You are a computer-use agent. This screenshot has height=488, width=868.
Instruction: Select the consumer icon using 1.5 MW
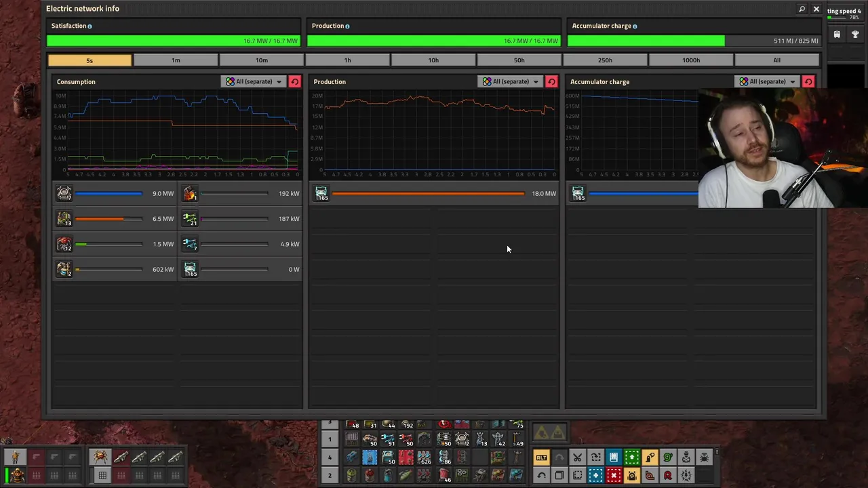[64, 244]
